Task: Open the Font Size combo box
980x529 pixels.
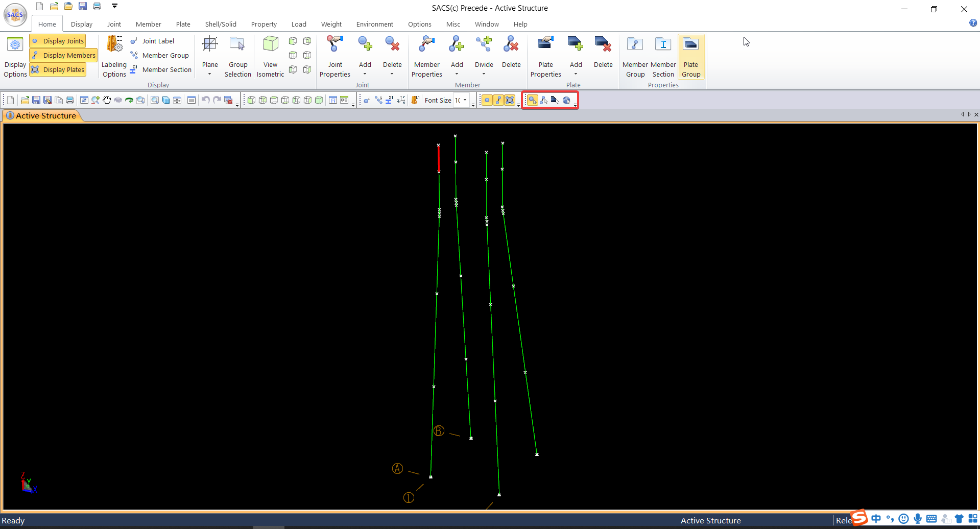Action: [461, 100]
